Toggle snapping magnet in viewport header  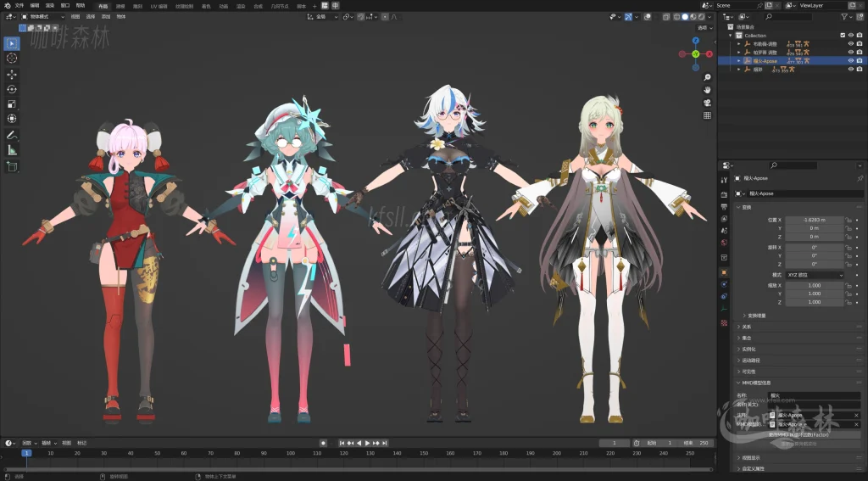361,17
